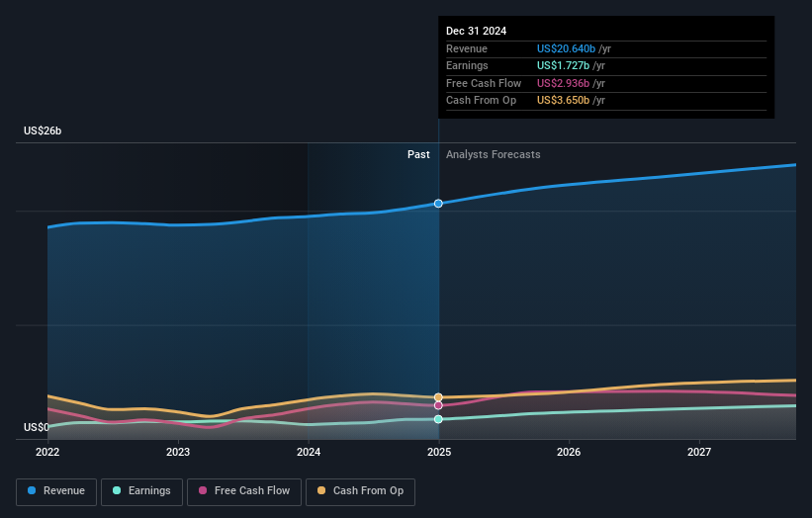Select the 2027 x-axis label
This screenshot has width=812, height=518.
(699, 452)
